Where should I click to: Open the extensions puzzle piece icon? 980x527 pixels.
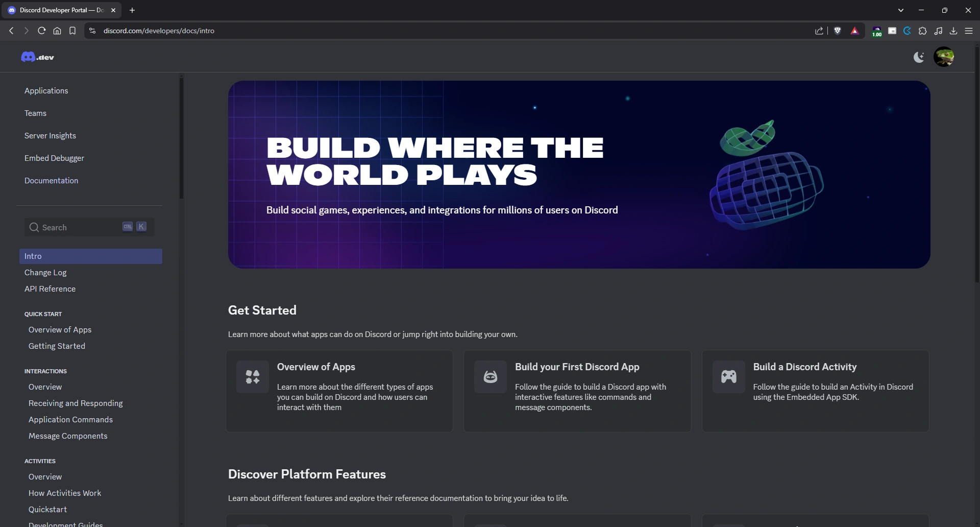(x=923, y=31)
